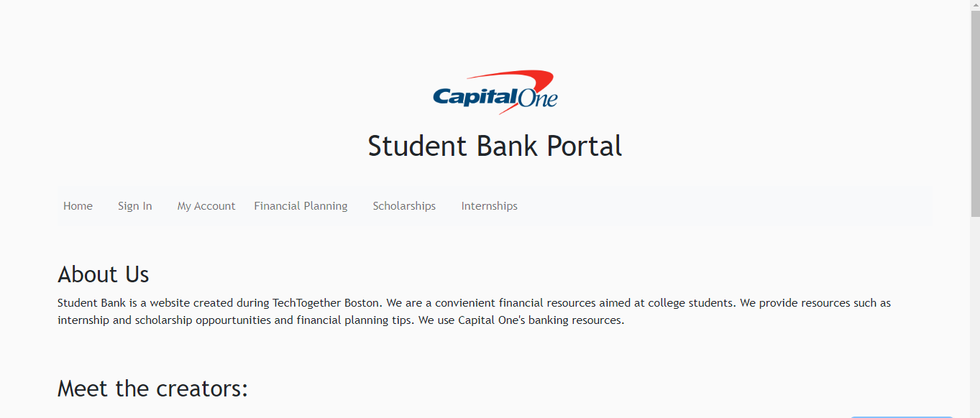Viewport: 980px width, 418px height.
Task: Open the Sign In page
Action: (x=134, y=206)
